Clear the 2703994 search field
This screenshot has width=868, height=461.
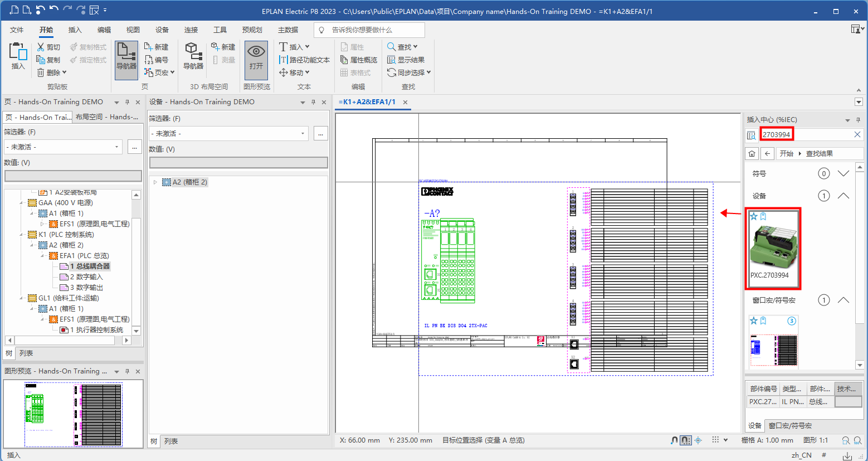tap(857, 134)
